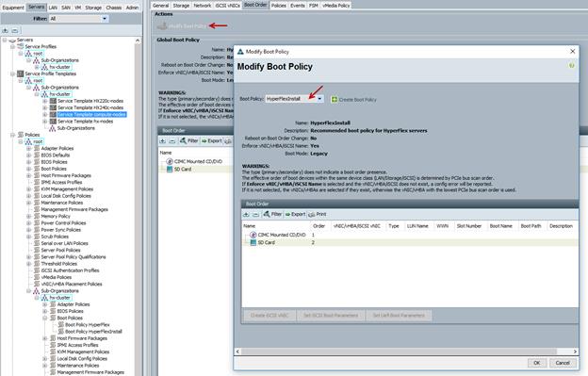The width and height of the screenshot is (588, 376).
Task: Click the expand-all plus icon in the dialog's Boot Order toolbar
Action: pos(246,215)
